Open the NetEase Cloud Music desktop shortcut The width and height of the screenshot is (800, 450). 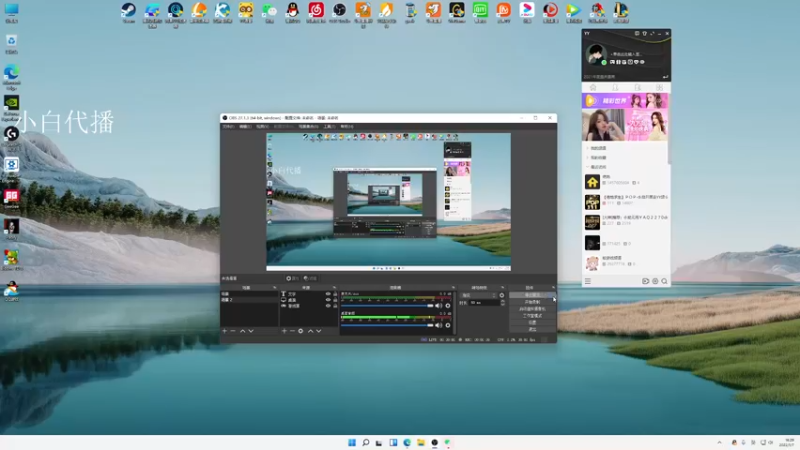tap(316, 12)
